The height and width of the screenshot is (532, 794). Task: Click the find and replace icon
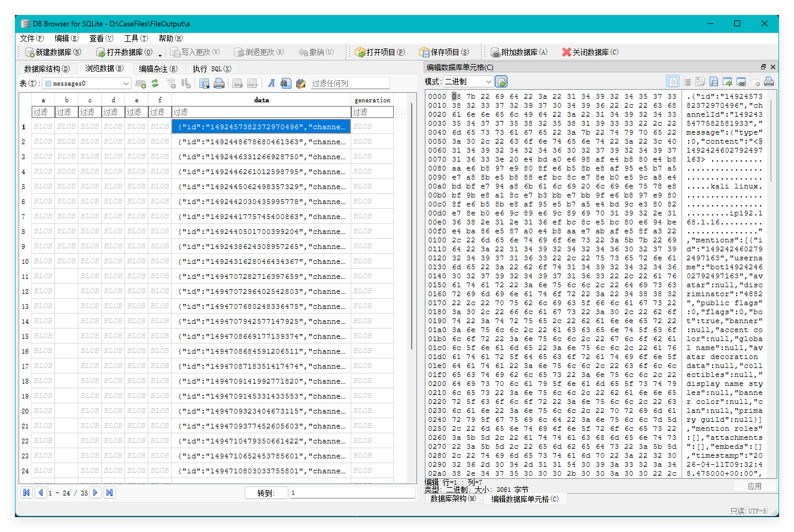(x=300, y=83)
